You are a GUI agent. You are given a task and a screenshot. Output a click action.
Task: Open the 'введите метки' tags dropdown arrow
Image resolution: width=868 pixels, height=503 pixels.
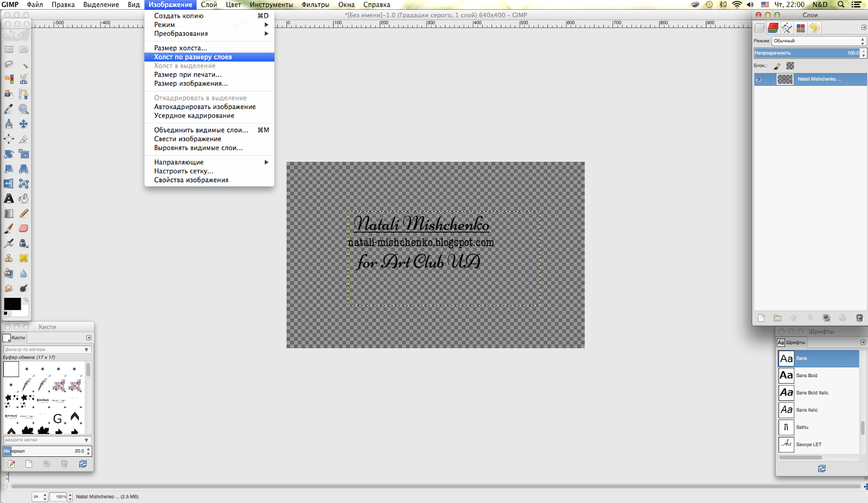point(86,440)
